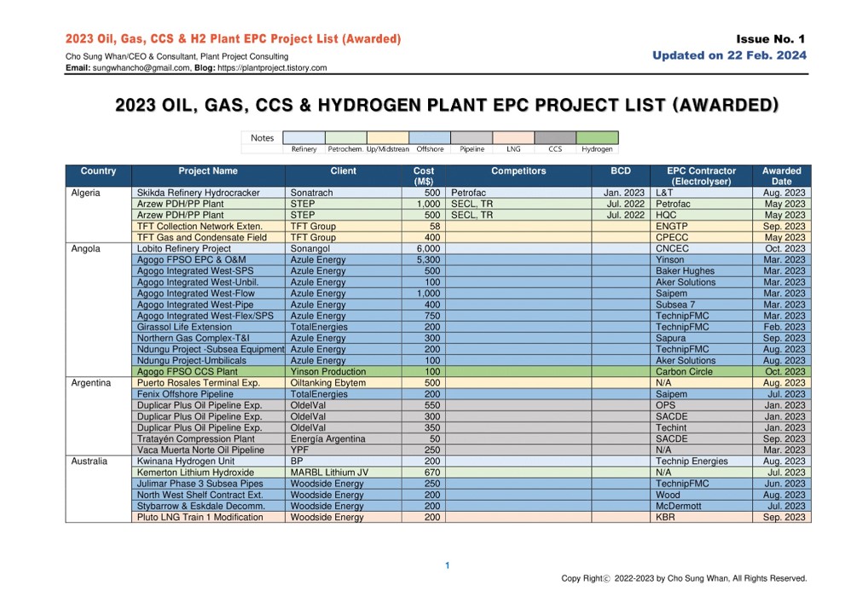Click the Country column header
This screenshot has height=614, width=868.
99,176
